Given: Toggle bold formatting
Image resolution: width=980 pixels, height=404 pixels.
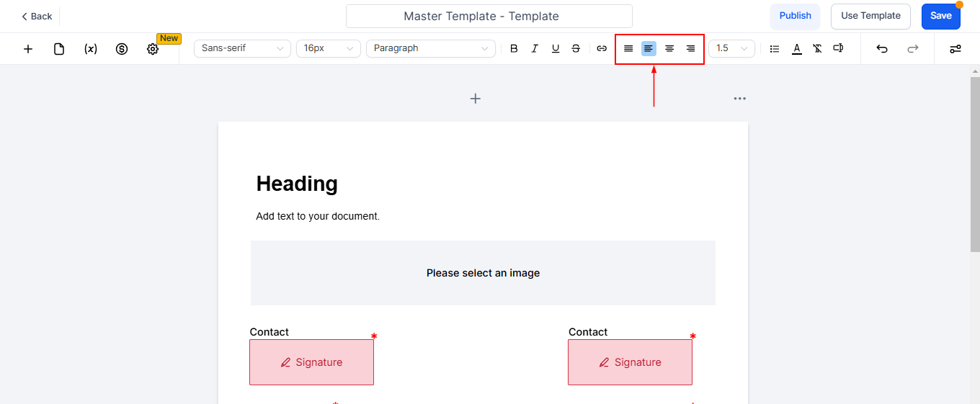Looking at the screenshot, I should pyautogui.click(x=514, y=48).
